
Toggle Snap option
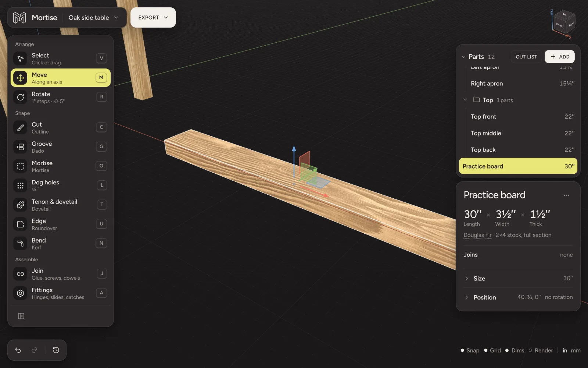click(470, 350)
